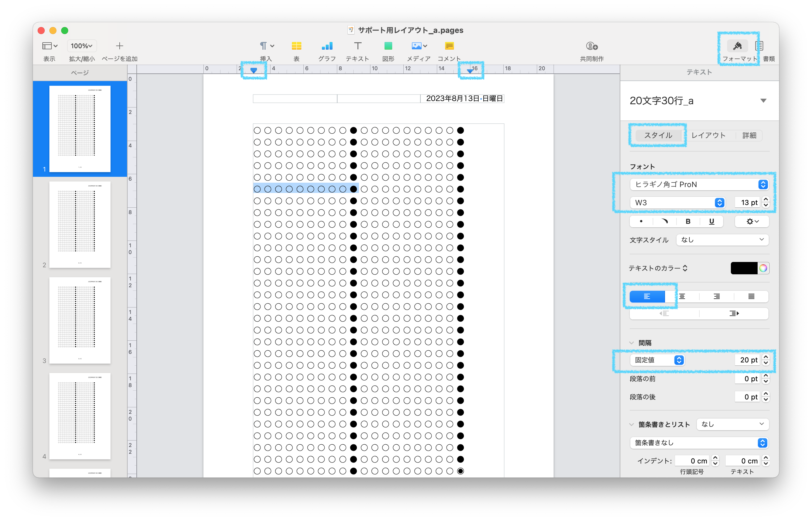Open the 書類 document inspector icon
This screenshot has height=521, width=812.
[x=759, y=46]
